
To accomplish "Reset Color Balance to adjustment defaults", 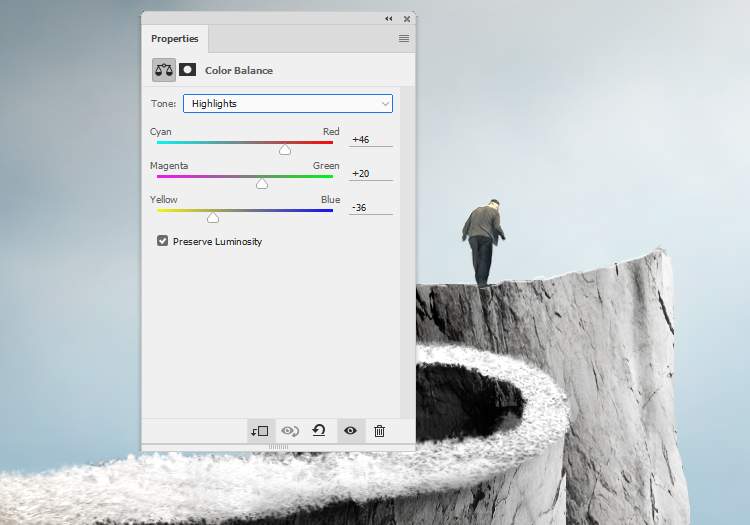I will point(319,431).
